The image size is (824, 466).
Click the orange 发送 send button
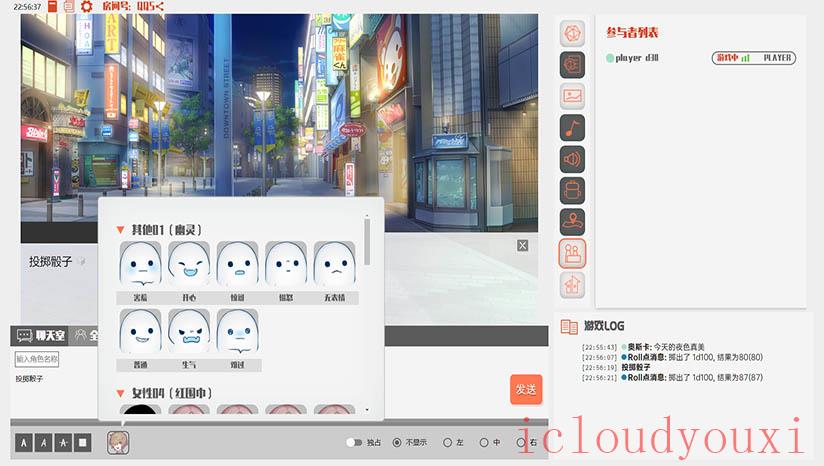526,389
